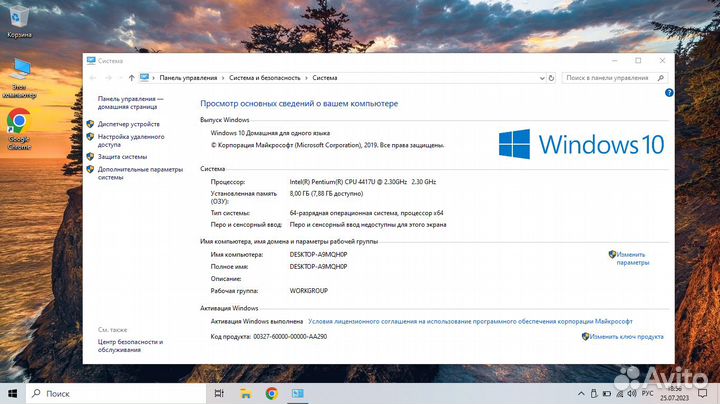720x404 pixels.
Task: Open Task View on the taskbar
Action: [x=219, y=393]
